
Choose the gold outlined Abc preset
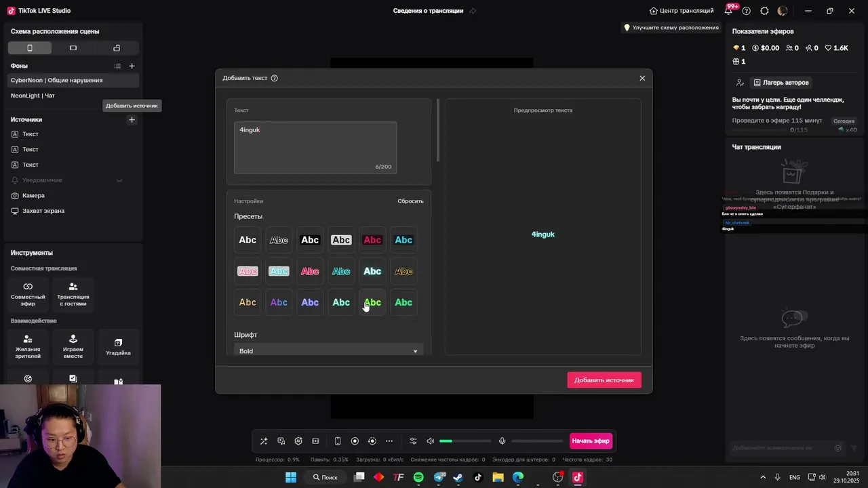coord(403,271)
